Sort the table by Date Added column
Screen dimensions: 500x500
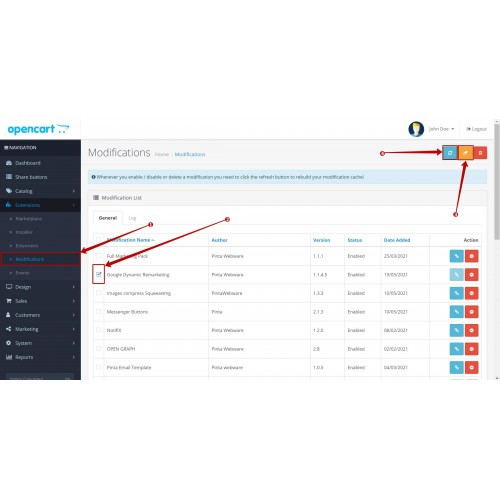coord(397,240)
